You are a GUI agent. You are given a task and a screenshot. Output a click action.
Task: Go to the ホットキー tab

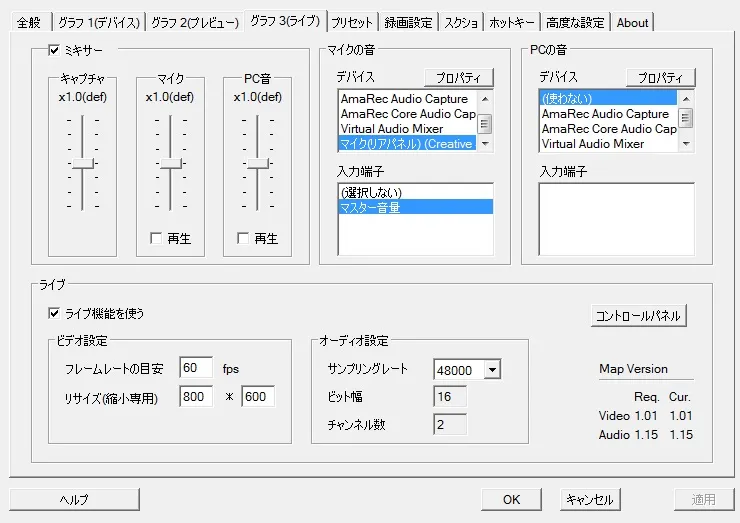click(512, 22)
